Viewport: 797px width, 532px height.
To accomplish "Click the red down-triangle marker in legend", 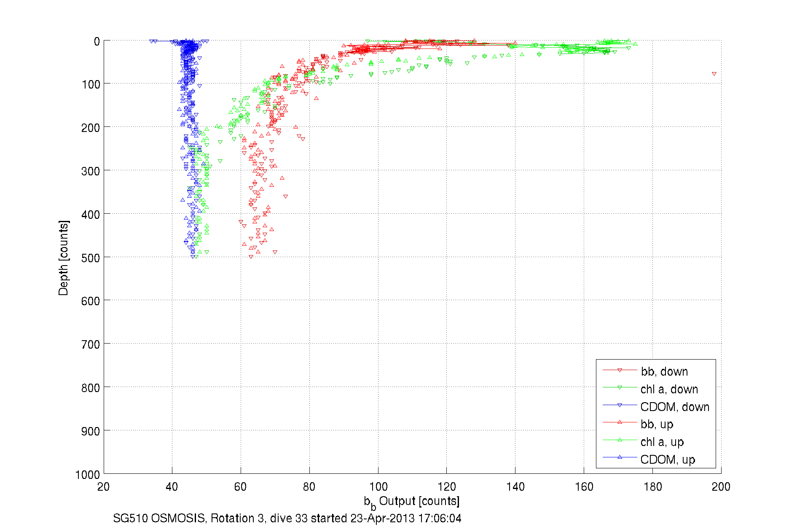I will (x=620, y=370).
